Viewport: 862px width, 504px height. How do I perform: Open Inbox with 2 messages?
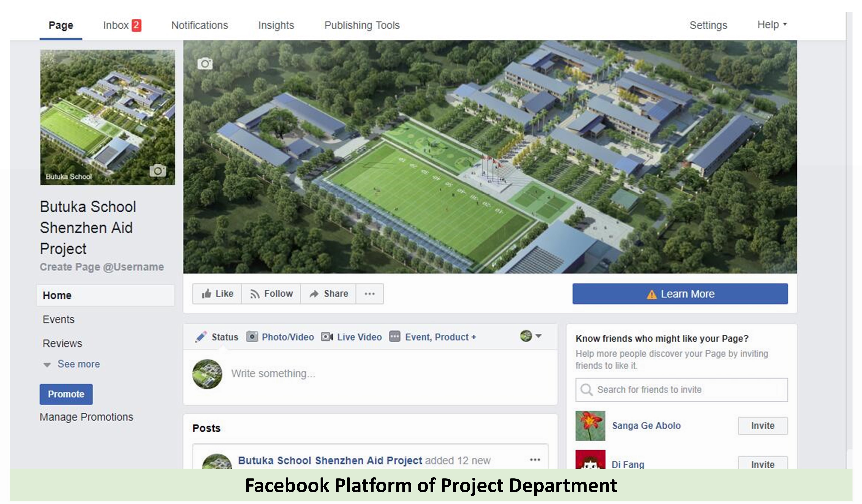click(122, 25)
